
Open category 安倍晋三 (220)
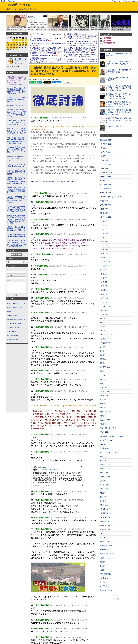coord(106,144)
